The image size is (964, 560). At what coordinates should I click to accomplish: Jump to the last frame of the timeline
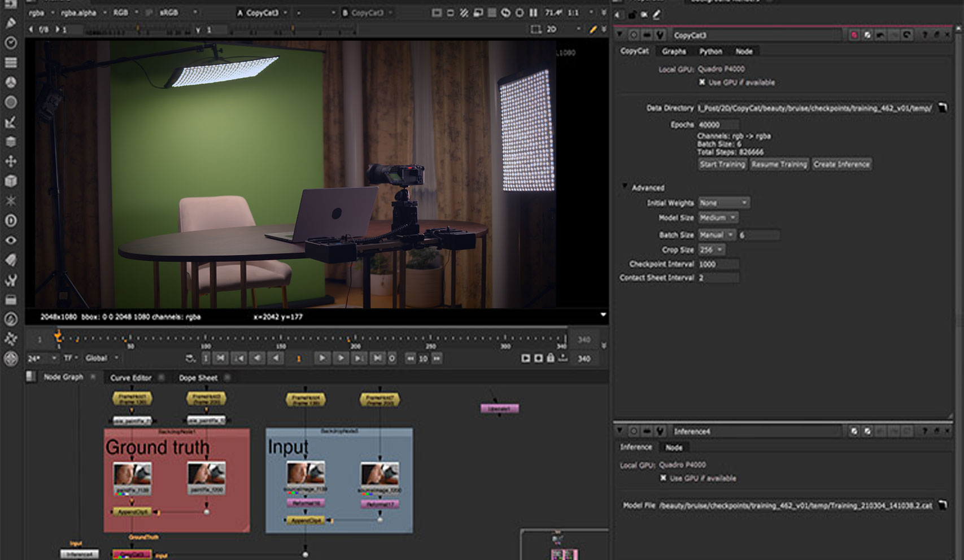click(377, 358)
